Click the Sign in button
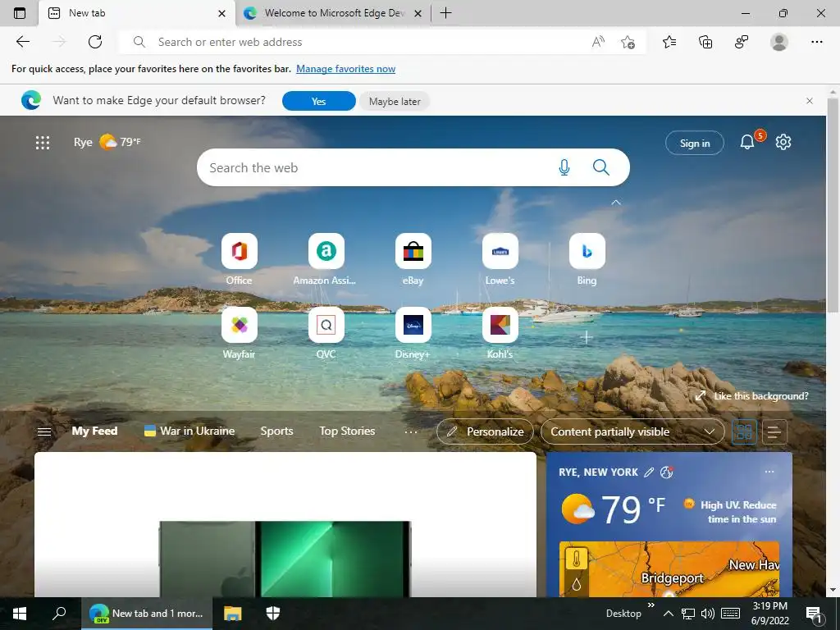Screen dimensions: 840x630 pyautogui.click(x=694, y=143)
